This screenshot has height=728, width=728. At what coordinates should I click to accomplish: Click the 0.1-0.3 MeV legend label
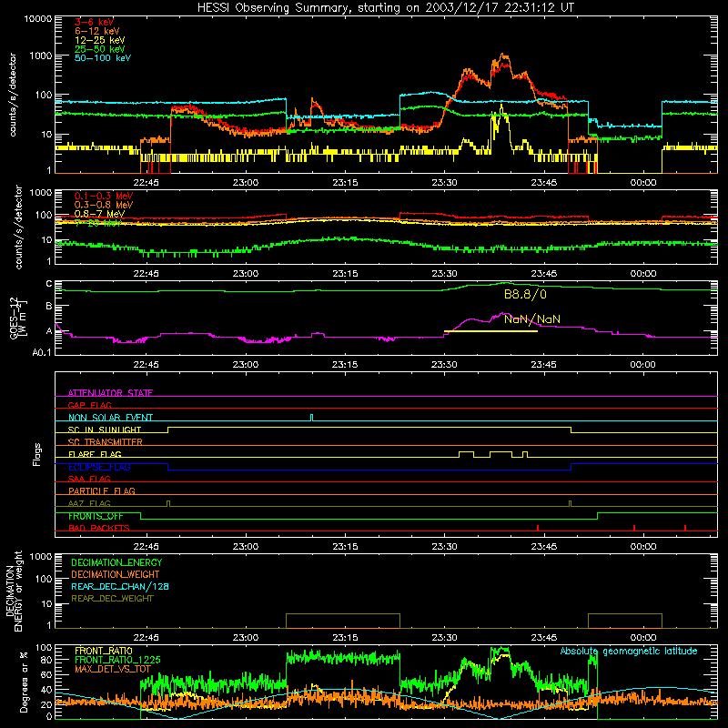(104, 196)
